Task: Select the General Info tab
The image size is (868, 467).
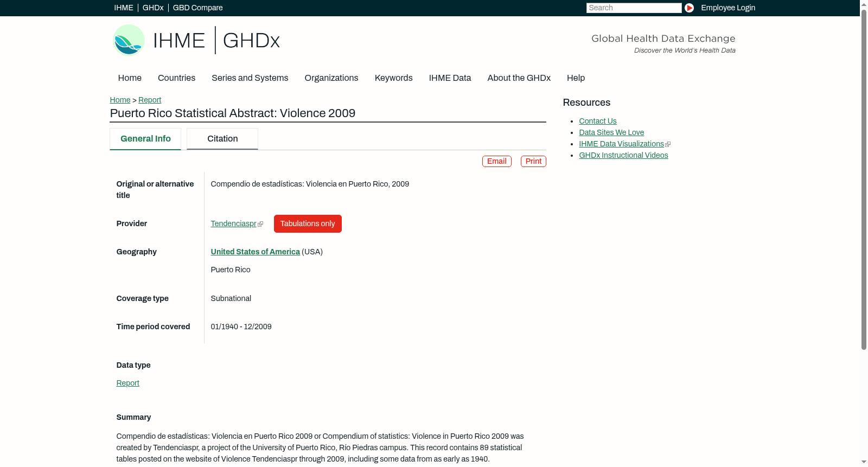Action: 145,139
